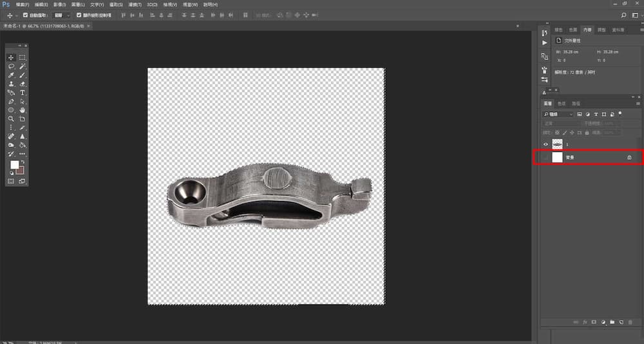Select the Lasso tool
644x344 pixels.
point(11,66)
